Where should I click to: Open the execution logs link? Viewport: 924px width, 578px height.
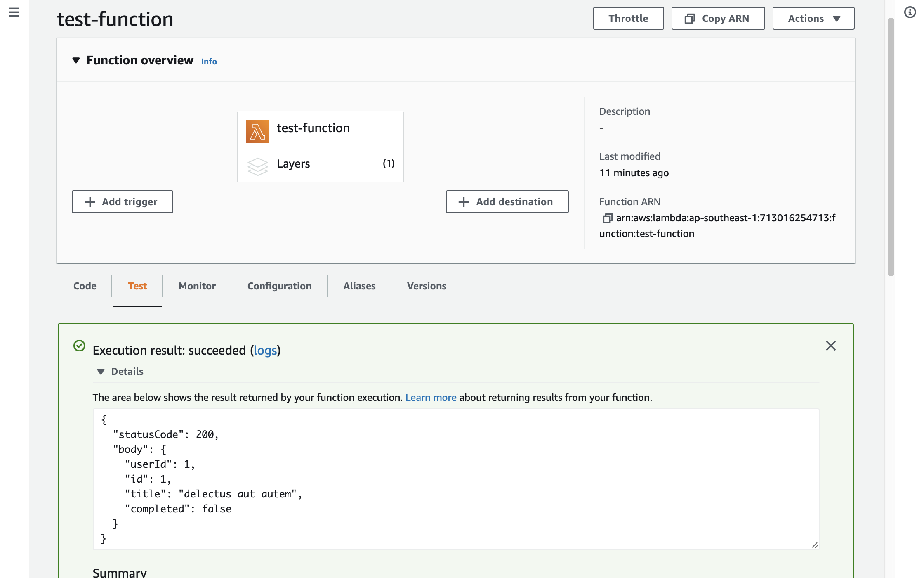coord(265,351)
